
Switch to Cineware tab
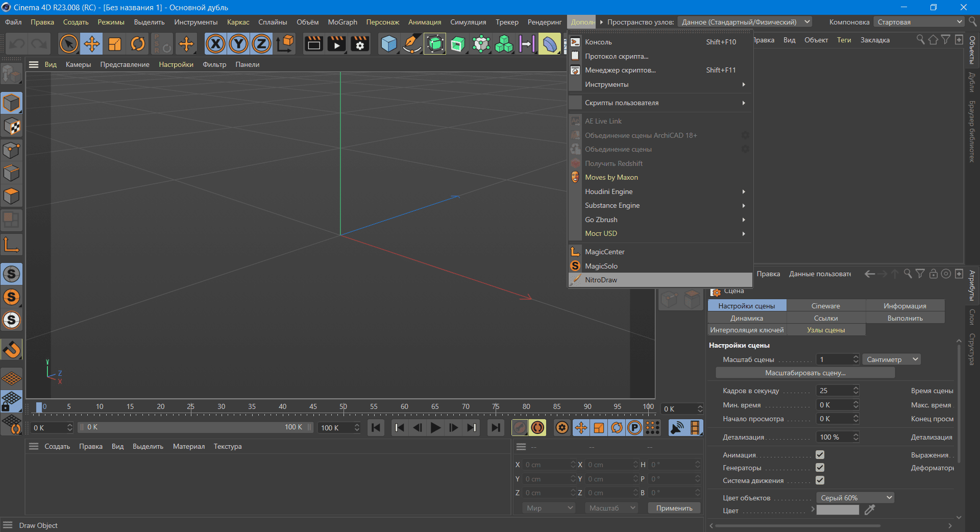pos(825,306)
